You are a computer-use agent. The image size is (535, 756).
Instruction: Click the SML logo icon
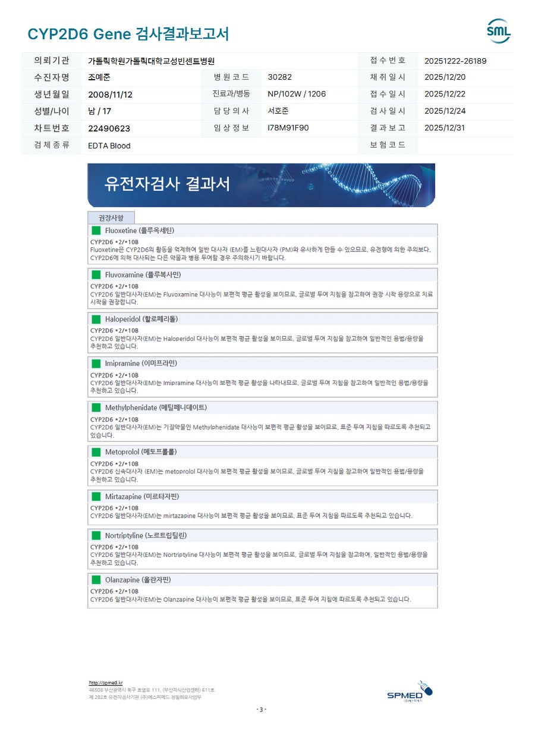coord(498,32)
